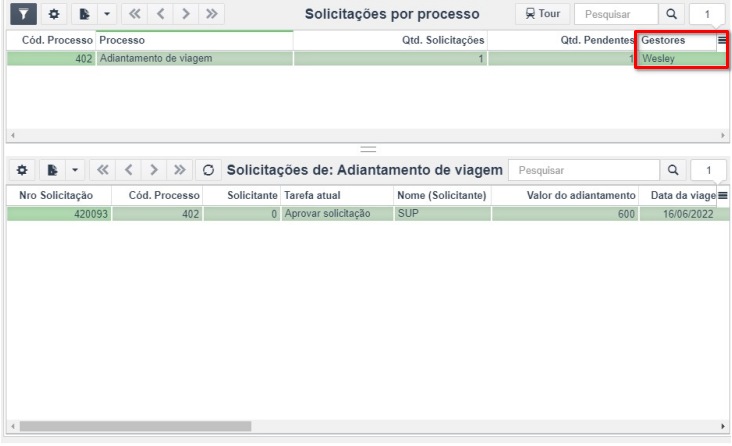This screenshot has width=732, height=446.
Task: Click the 16/06/2022 travel date cell
Action: pos(683,214)
